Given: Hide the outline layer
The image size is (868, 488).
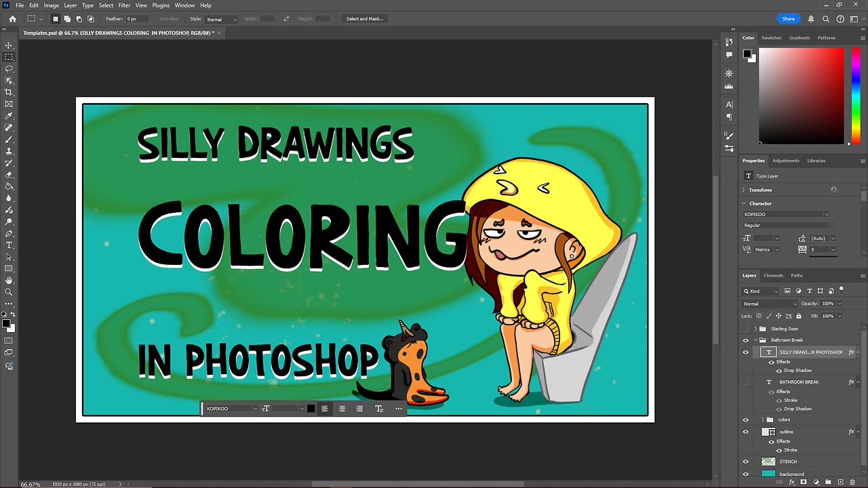Looking at the screenshot, I should pyautogui.click(x=746, y=432).
